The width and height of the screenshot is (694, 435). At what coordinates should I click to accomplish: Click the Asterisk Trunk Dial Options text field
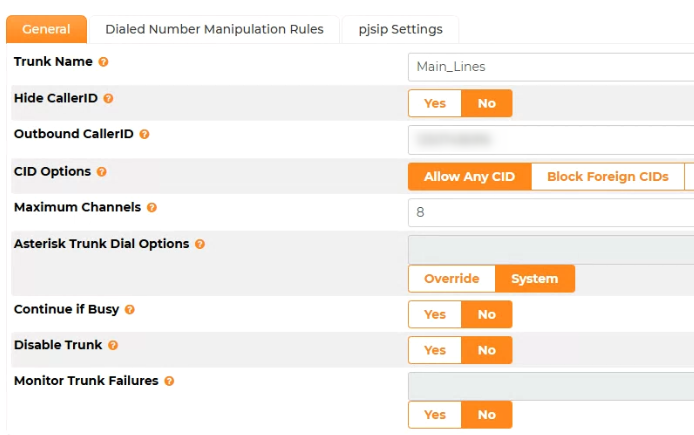coord(551,250)
